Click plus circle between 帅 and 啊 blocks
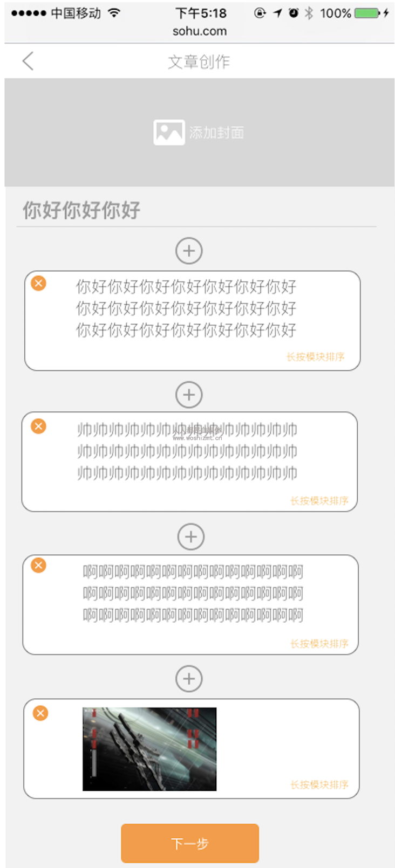Image resolution: width=395 pixels, height=868 pixels. (191, 537)
